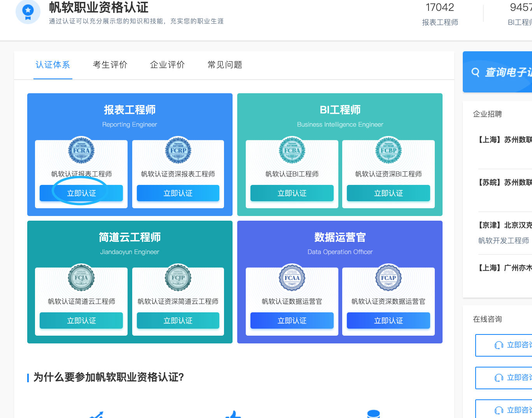532x418 pixels.
Task: Click the 企业招聘 section heading
Action: [x=487, y=114]
